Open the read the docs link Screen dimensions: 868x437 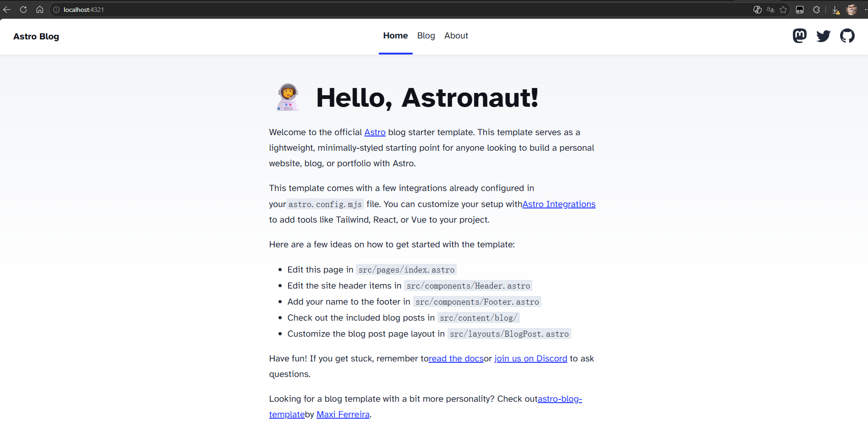tap(456, 359)
